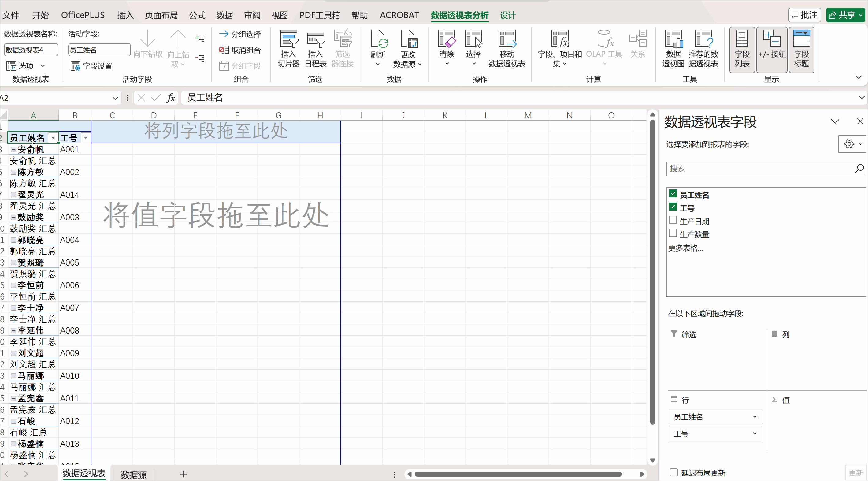Open 员工姓名 filter dropdown in cell A2
This screenshot has width=868, height=481.
(x=53, y=138)
